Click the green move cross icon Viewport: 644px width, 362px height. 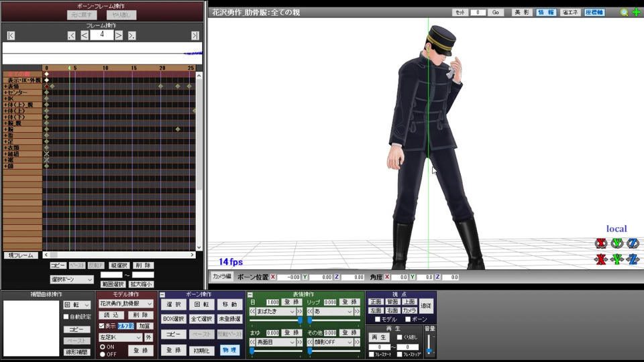pyautogui.click(x=636, y=12)
